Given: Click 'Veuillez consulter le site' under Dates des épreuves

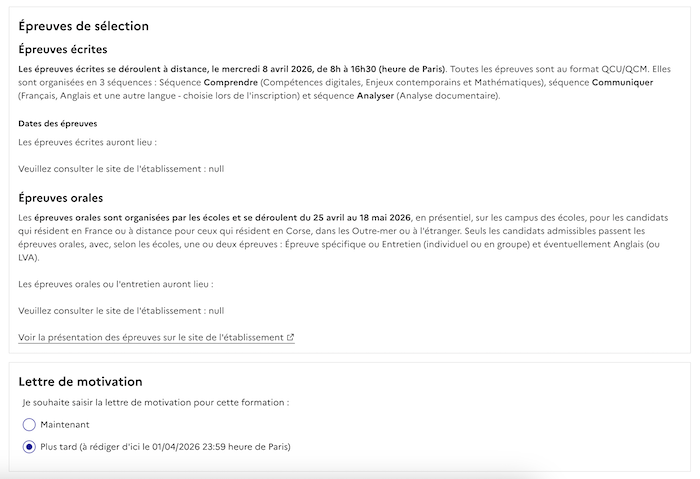Looking at the screenshot, I should pyautogui.click(x=121, y=169).
